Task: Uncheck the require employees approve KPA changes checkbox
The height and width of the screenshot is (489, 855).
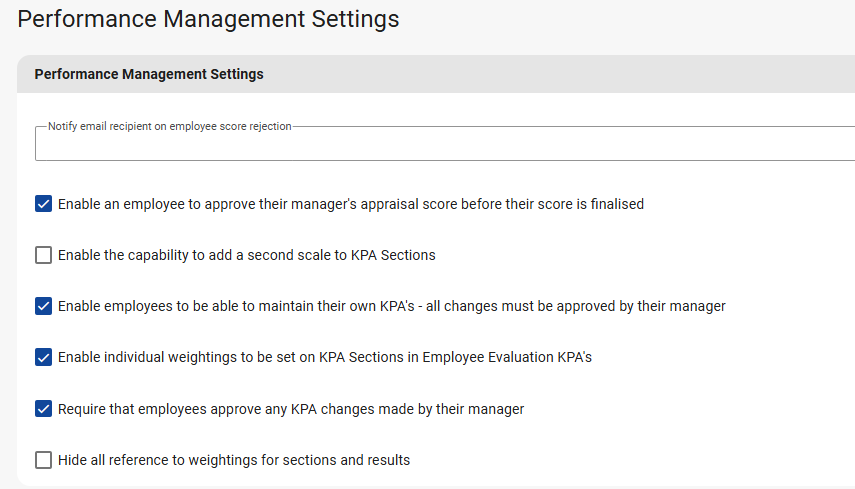Action: point(43,408)
